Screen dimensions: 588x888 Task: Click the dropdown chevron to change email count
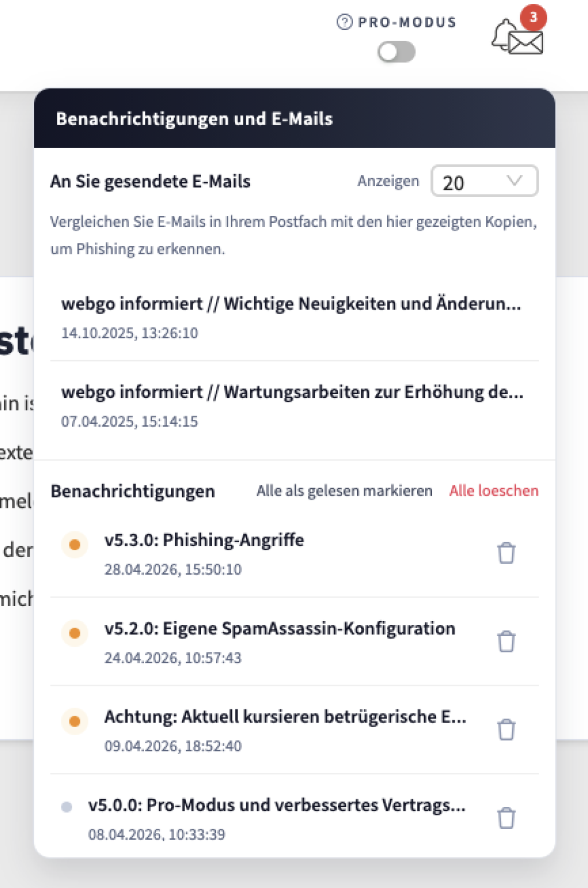[515, 181]
